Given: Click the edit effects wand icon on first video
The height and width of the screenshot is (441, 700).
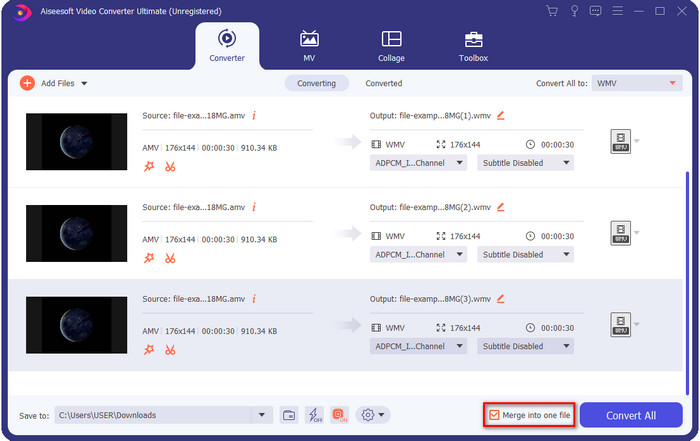Looking at the screenshot, I should click(x=150, y=165).
